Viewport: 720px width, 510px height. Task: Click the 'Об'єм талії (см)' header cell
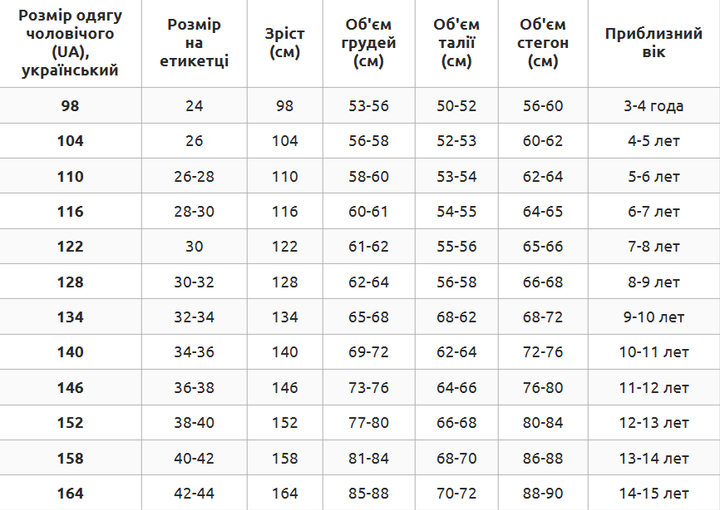[456, 43]
